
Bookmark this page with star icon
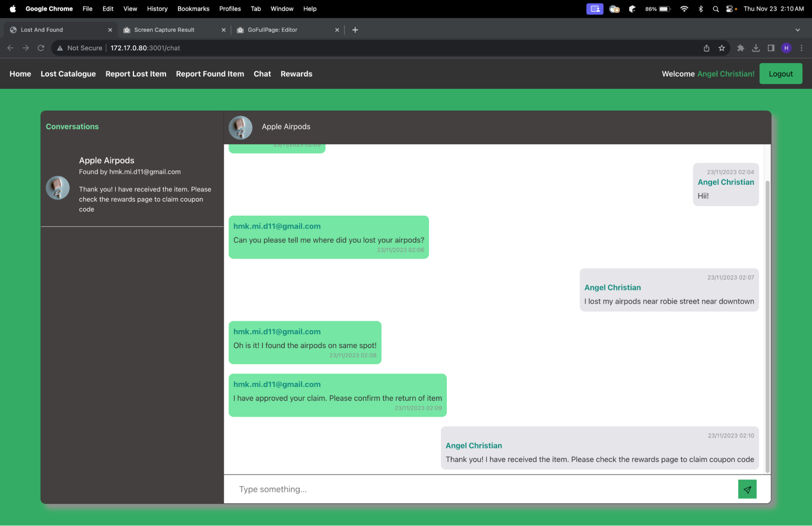point(721,48)
